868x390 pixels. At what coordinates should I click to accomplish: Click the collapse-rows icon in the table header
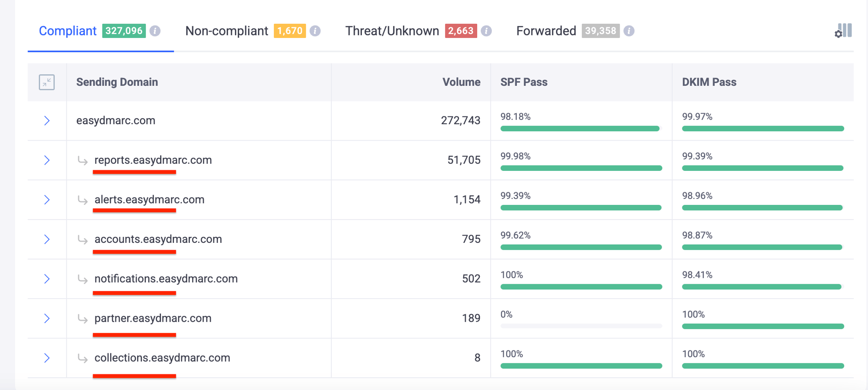click(x=48, y=82)
